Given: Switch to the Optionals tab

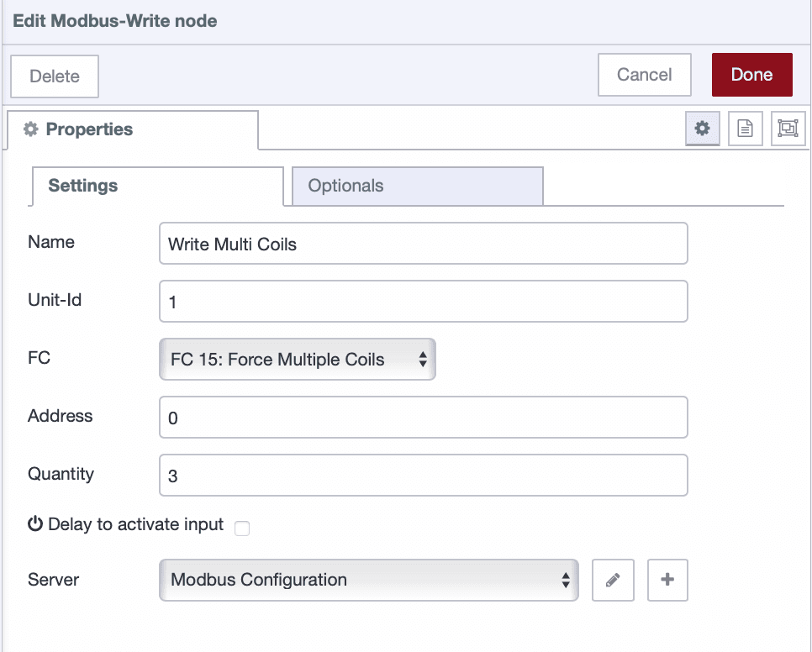Looking at the screenshot, I should pos(345,186).
